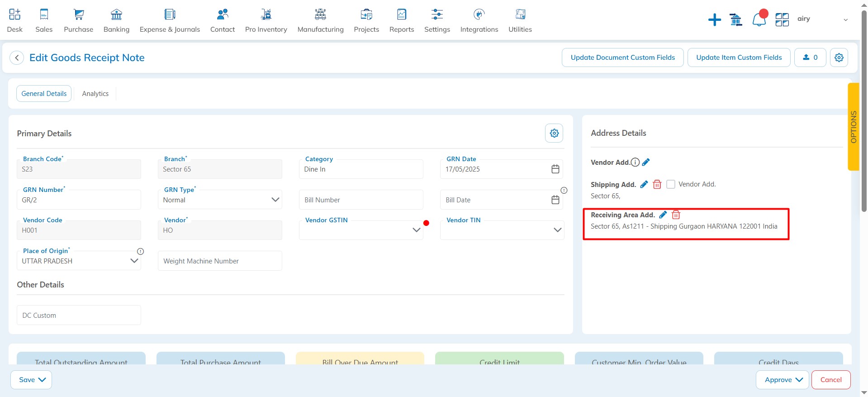Expand the GRN Type dropdown
This screenshot has width=868, height=397.
click(275, 200)
